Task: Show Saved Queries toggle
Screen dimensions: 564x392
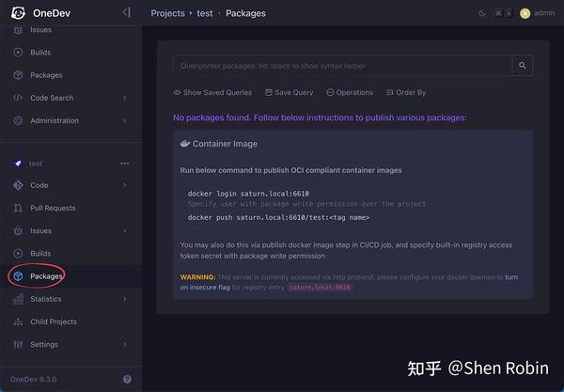Action: coord(212,92)
